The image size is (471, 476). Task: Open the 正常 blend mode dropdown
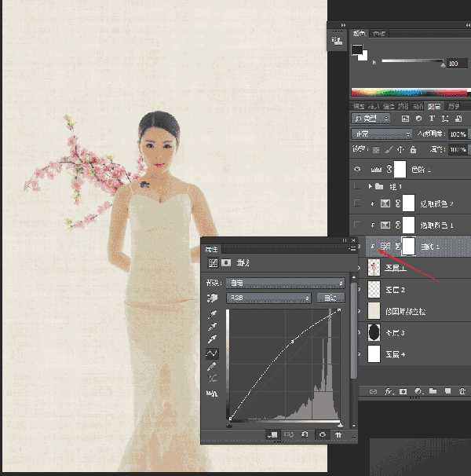tap(382, 134)
